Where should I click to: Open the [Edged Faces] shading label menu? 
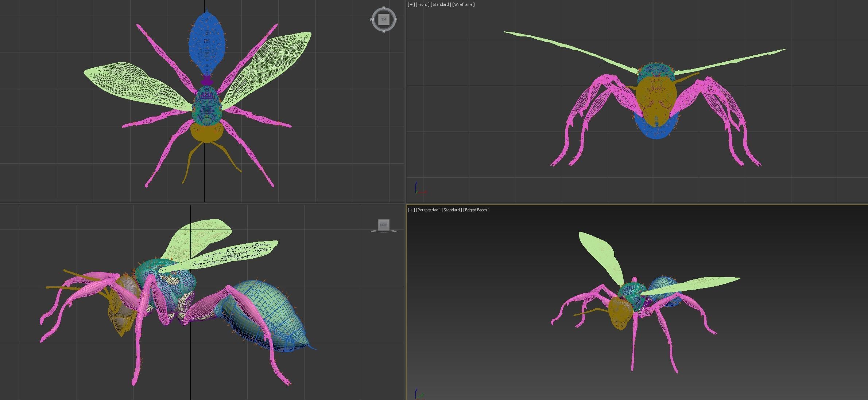[476, 210]
